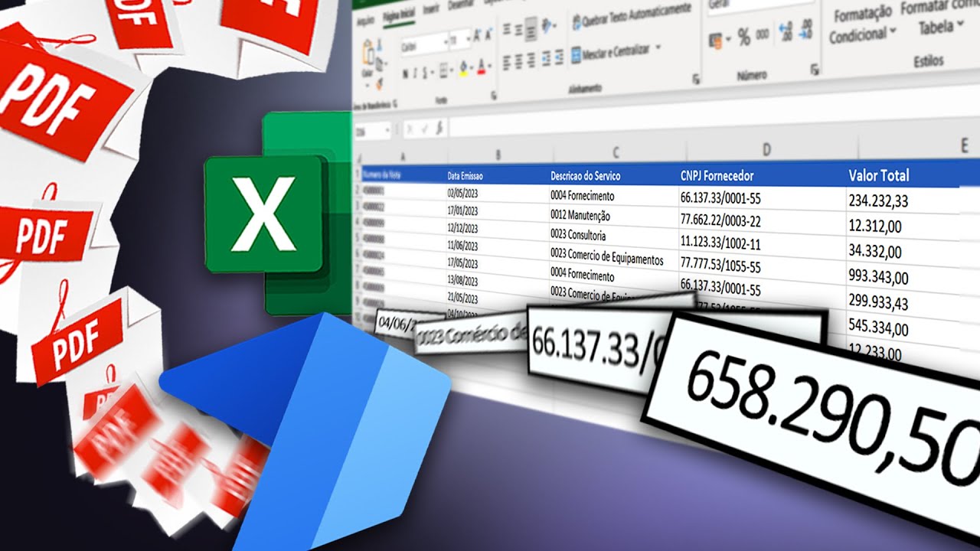Click the align right icon
The width and height of the screenshot is (980, 551).
pyautogui.click(x=531, y=60)
